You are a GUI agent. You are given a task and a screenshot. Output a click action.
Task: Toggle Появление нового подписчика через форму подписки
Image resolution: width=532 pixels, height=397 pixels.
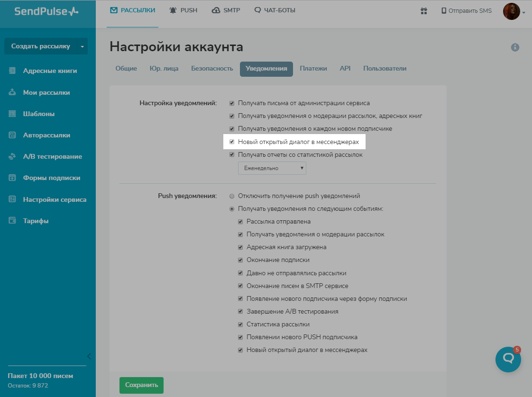(x=240, y=298)
